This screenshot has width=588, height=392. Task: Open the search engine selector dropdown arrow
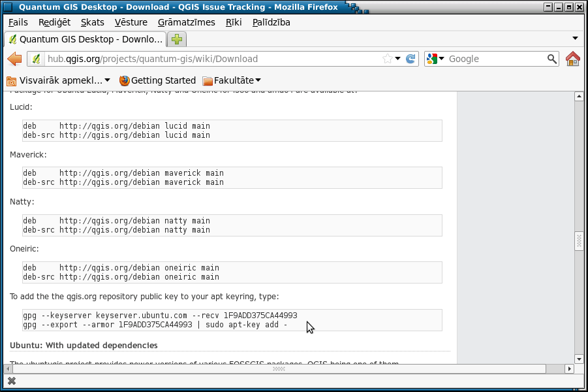pyautogui.click(x=441, y=59)
